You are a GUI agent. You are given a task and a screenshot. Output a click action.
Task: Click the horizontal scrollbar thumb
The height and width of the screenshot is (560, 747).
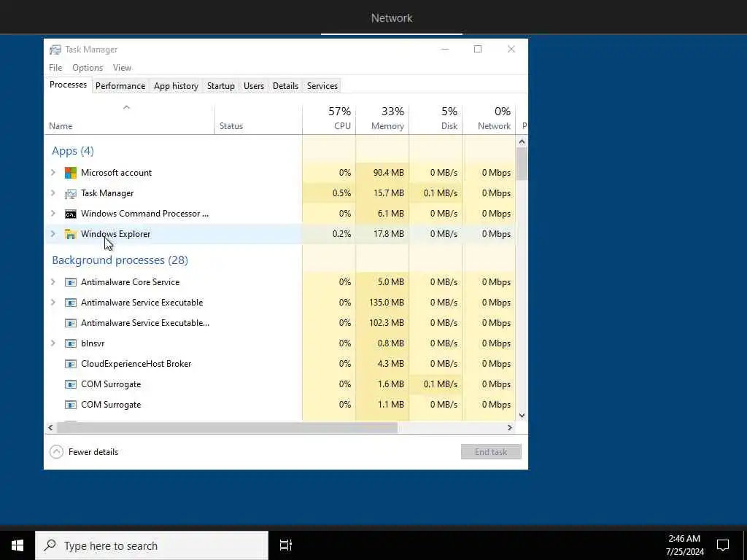pos(227,427)
